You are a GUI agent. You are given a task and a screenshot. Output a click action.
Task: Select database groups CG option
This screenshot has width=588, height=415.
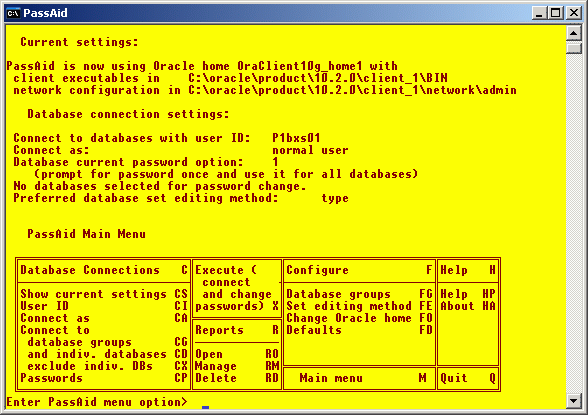[107, 342]
